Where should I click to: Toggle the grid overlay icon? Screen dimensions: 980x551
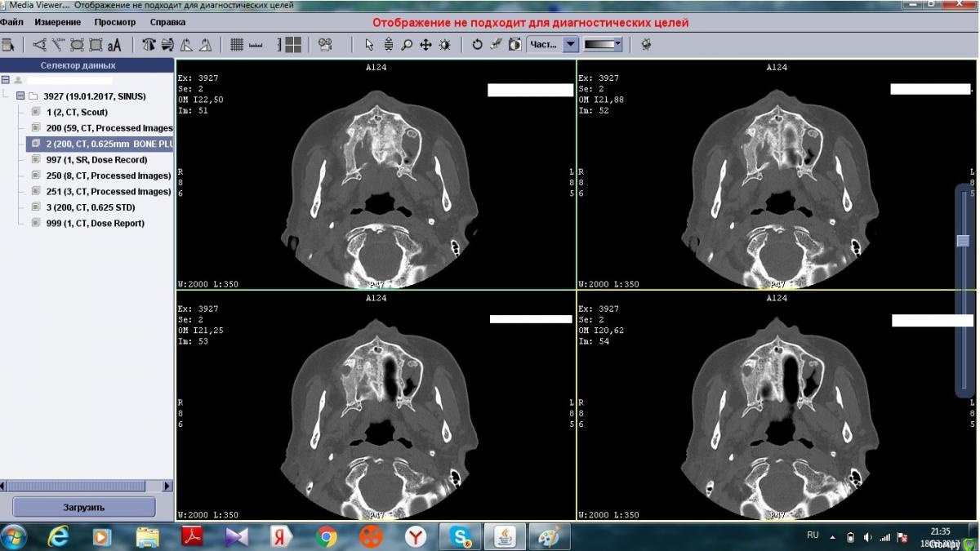[x=237, y=45]
